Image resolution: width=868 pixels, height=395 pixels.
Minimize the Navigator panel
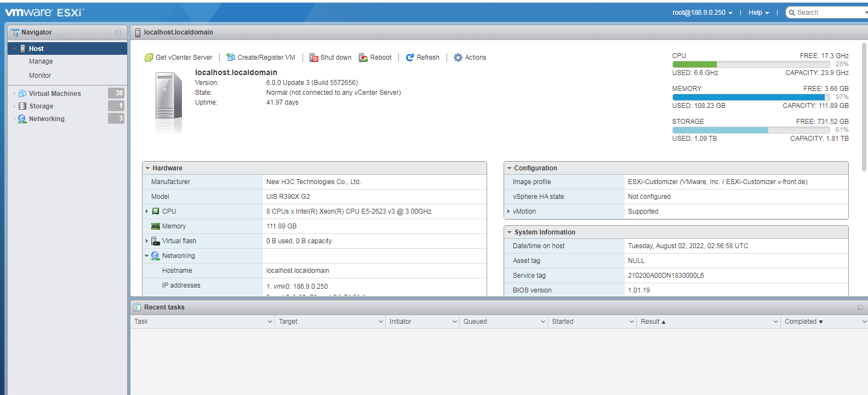coord(118,33)
